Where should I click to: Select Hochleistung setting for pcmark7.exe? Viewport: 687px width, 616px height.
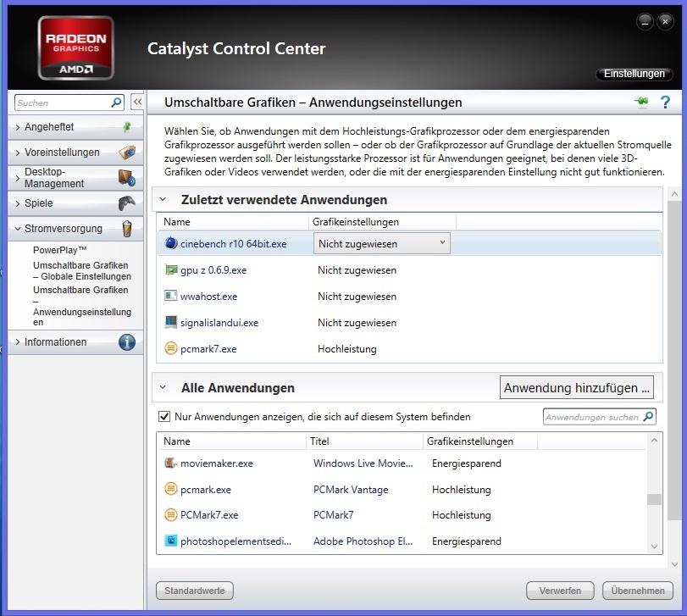coord(347,349)
